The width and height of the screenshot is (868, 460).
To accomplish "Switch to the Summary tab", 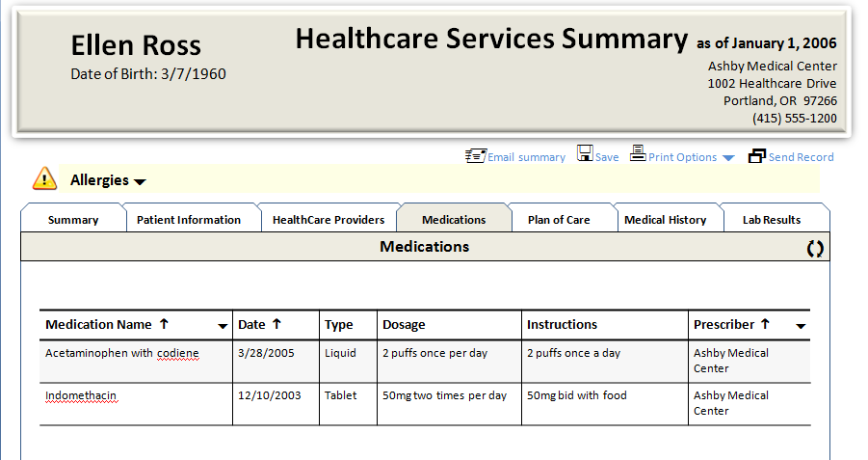I will (73, 220).
